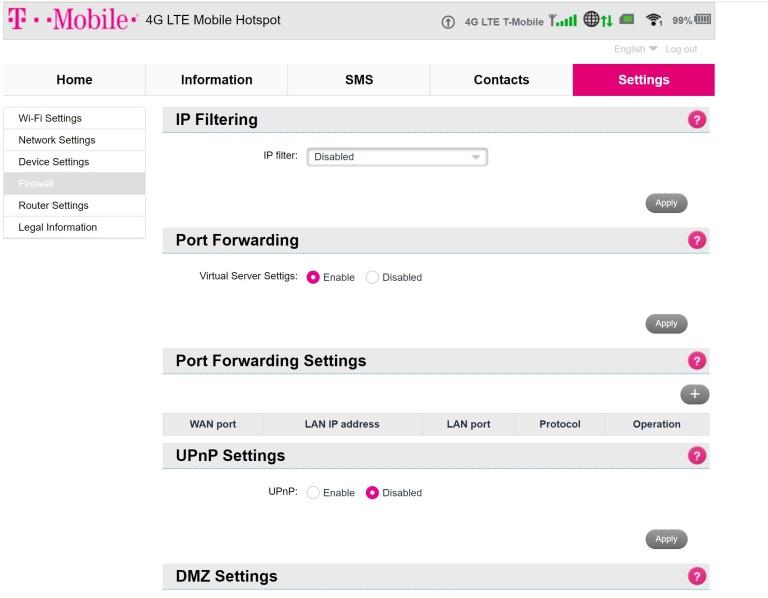This screenshot has height=598, width=768.
Task: Open help for UPnP Settings
Action: tap(697, 456)
